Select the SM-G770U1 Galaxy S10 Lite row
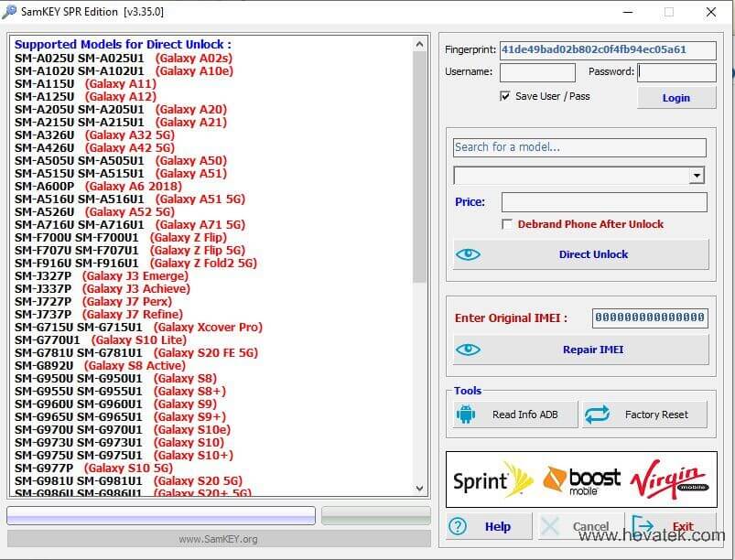The height and width of the screenshot is (560, 735). click(x=101, y=339)
